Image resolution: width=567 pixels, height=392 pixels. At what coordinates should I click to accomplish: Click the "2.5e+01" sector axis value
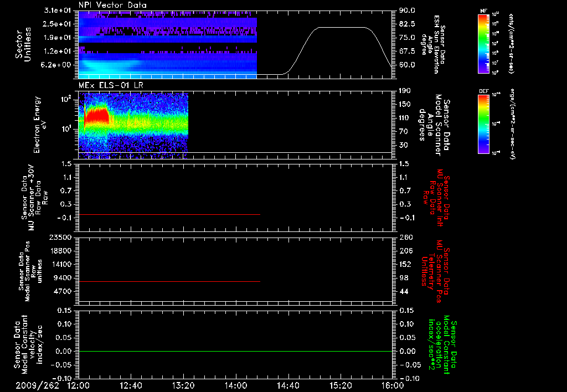coord(58,24)
